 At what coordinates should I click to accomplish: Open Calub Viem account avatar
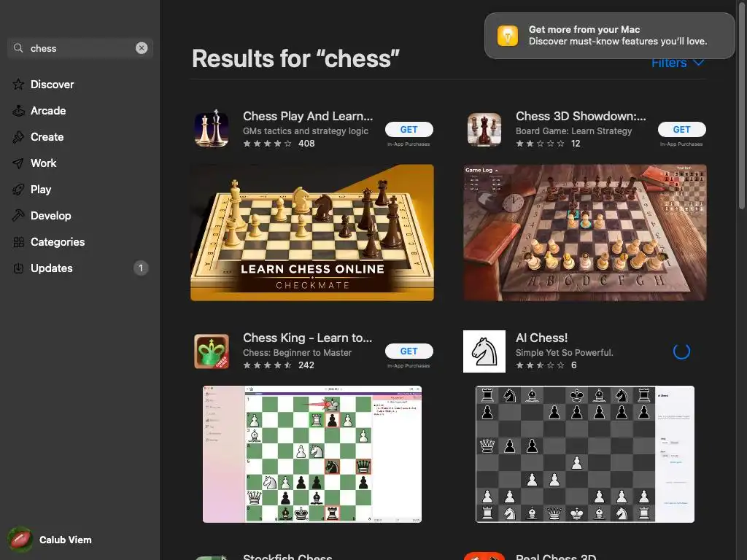(20, 540)
